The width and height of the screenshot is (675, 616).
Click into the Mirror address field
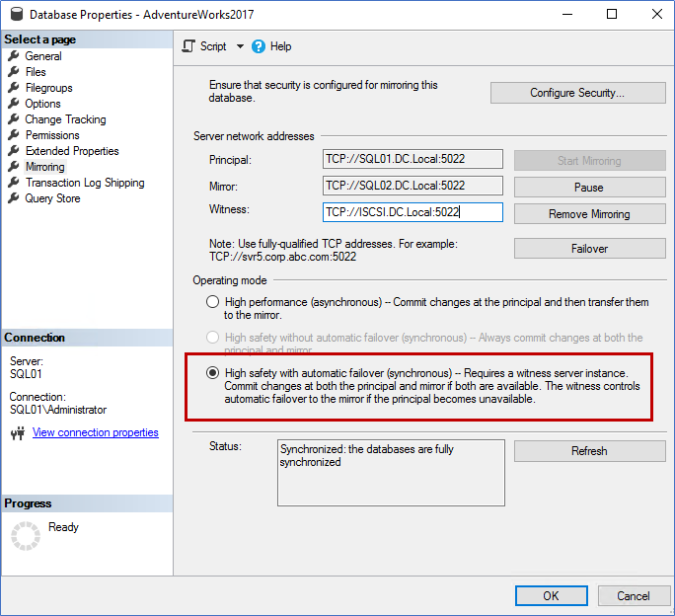tap(412, 186)
